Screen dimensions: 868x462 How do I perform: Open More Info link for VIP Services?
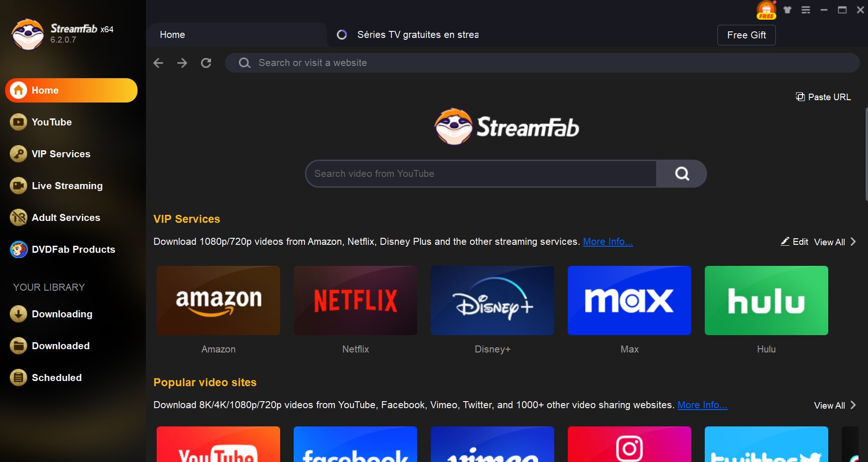tap(608, 242)
